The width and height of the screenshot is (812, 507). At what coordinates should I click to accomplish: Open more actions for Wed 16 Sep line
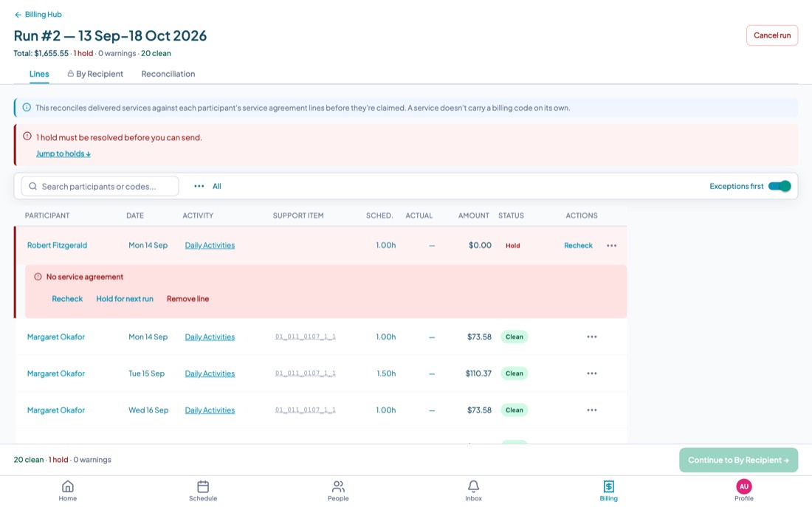point(592,410)
